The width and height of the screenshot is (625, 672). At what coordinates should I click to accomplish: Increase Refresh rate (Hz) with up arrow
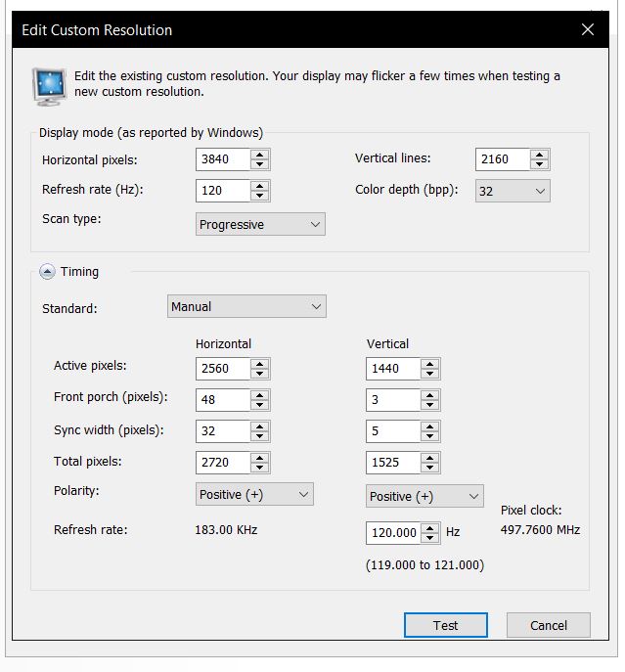coord(260,186)
